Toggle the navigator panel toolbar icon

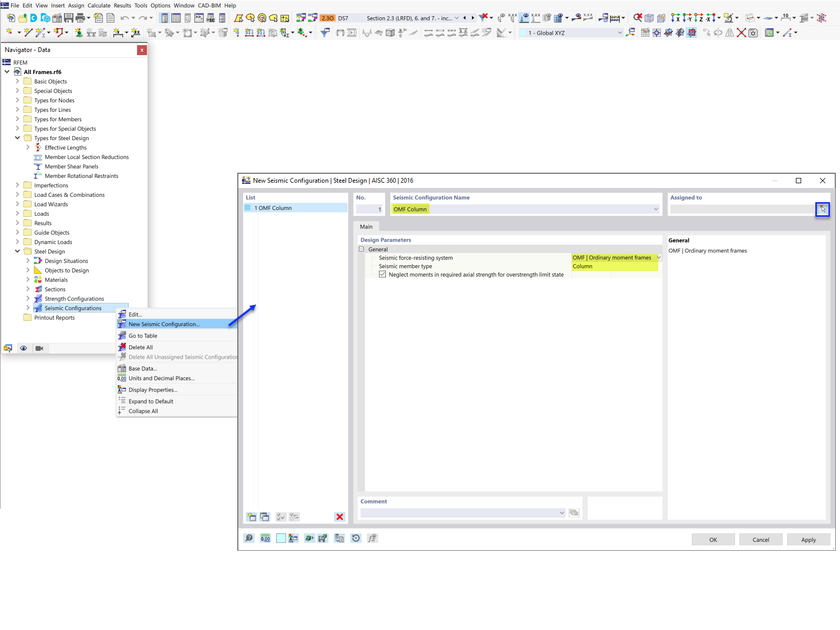[164, 18]
